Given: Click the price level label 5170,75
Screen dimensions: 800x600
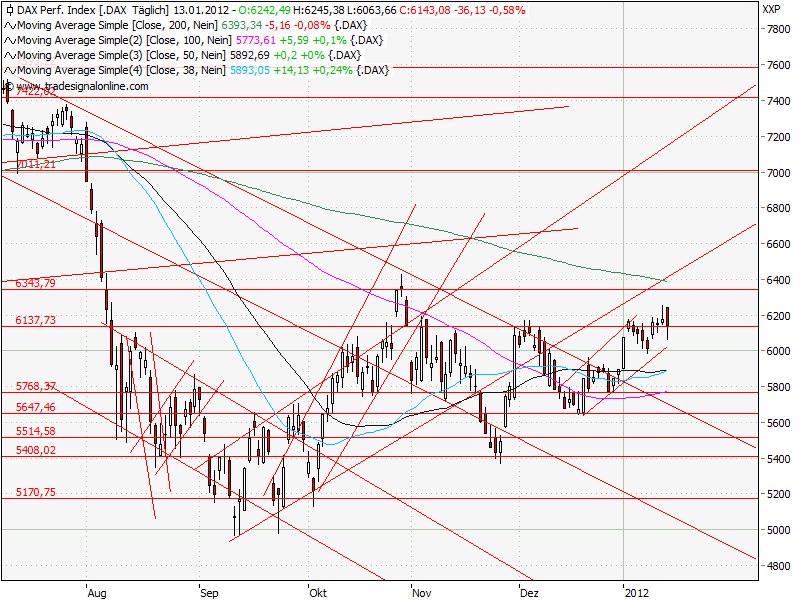Looking at the screenshot, I should [x=36, y=492].
